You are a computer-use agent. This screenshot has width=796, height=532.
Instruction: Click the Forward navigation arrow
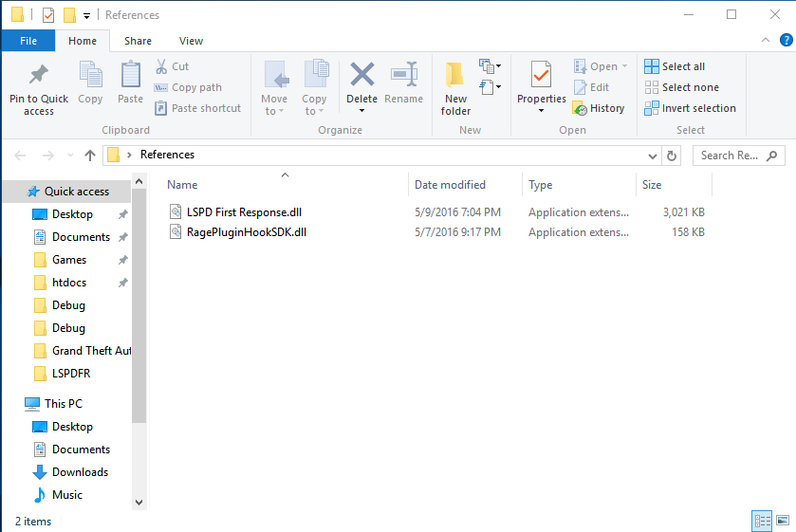47,156
